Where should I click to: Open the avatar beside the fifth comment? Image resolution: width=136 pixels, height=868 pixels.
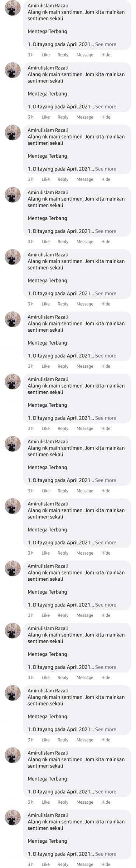(x=13, y=257)
